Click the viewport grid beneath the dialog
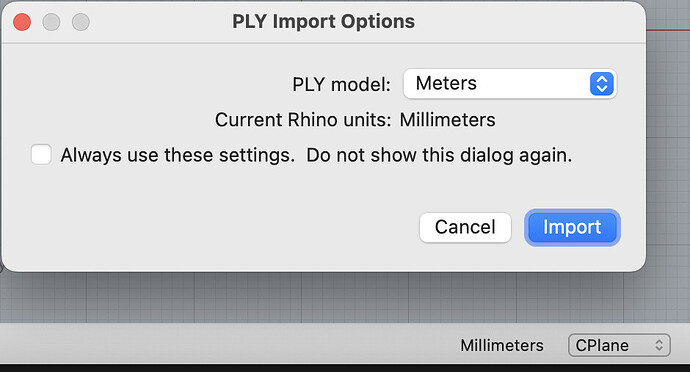Image resolution: width=690 pixels, height=372 pixels. (x=308, y=297)
